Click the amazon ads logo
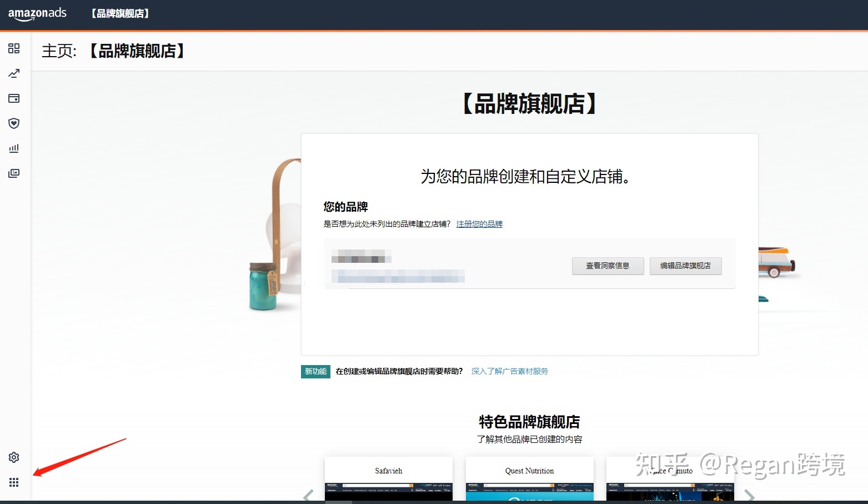Viewport: 868px width, 504px height. click(37, 14)
